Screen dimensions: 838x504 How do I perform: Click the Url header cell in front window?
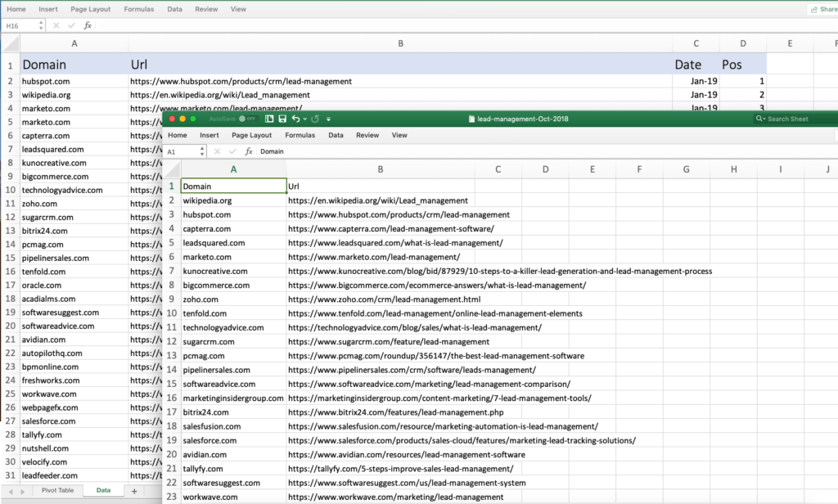pos(381,186)
